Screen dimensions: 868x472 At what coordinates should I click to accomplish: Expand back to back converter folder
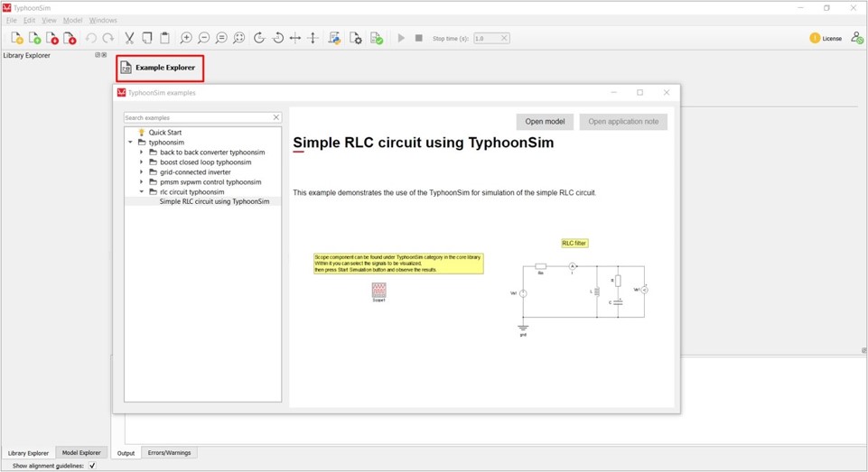[142, 153]
